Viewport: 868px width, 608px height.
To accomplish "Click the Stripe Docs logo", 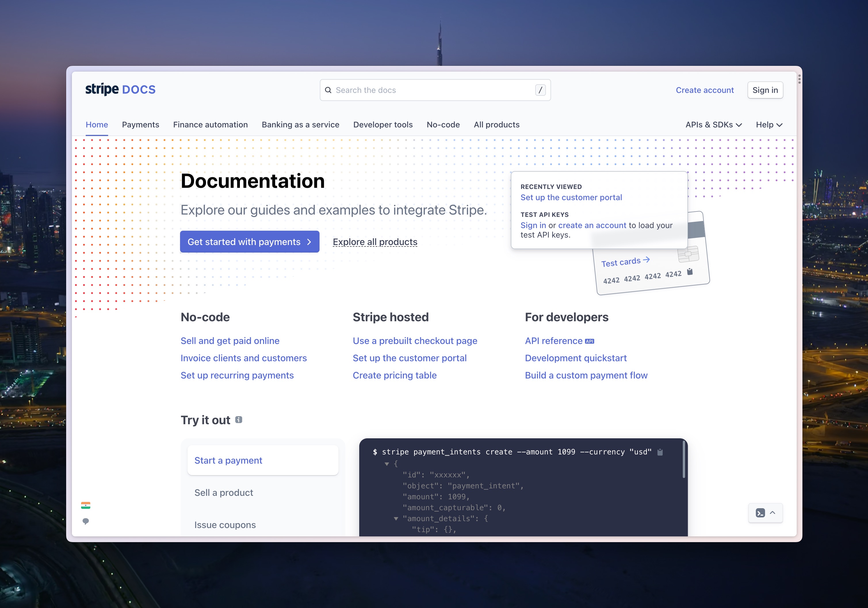I will tap(120, 89).
